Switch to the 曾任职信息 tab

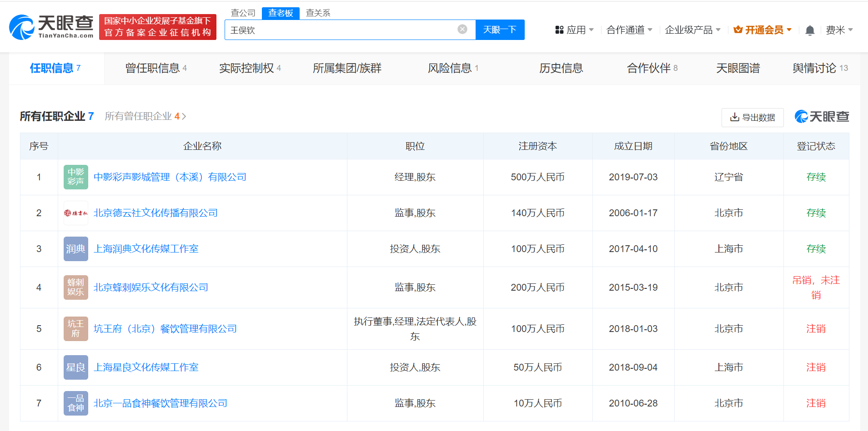tap(156, 68)
